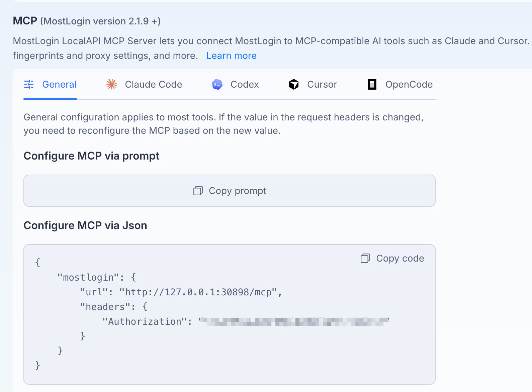Screen dimensions: 532x392
Task: Click the General tab sliders icon
Action: click(x=29, y=84)
